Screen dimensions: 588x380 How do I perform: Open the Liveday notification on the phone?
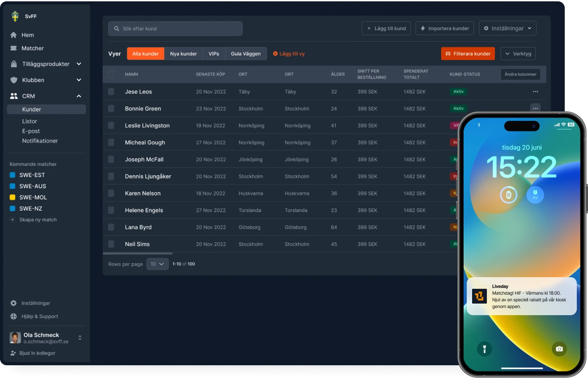[521, 296]
